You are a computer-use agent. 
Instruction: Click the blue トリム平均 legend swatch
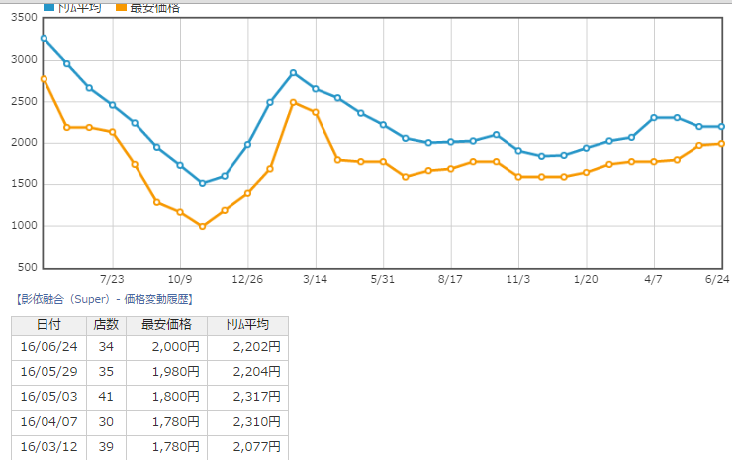(x=49, y=7)
